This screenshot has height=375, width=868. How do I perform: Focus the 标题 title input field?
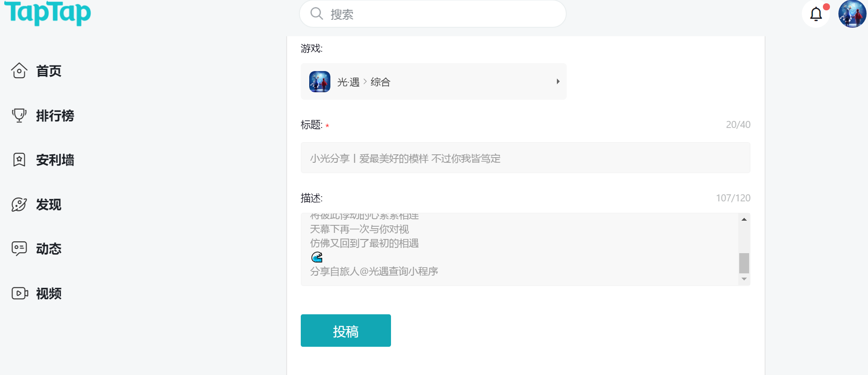[525, 158]
